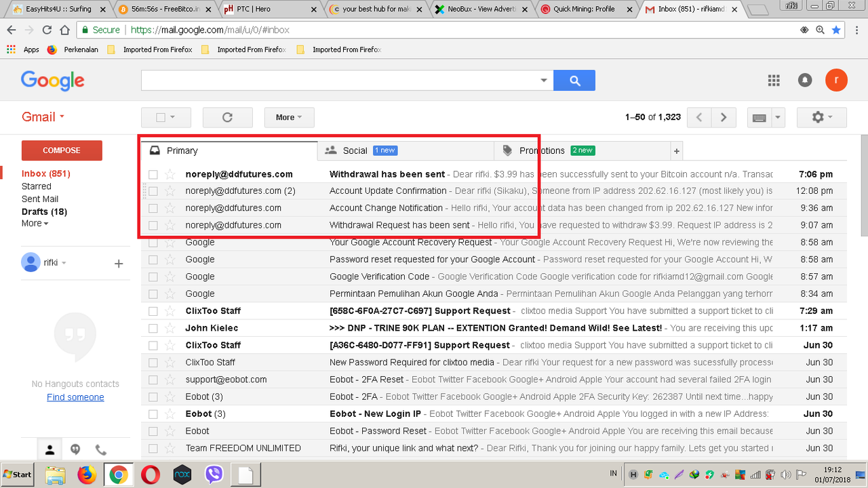Open Chrome menu three dots
This screenshot has width=868, height=488.
[856, 30]
